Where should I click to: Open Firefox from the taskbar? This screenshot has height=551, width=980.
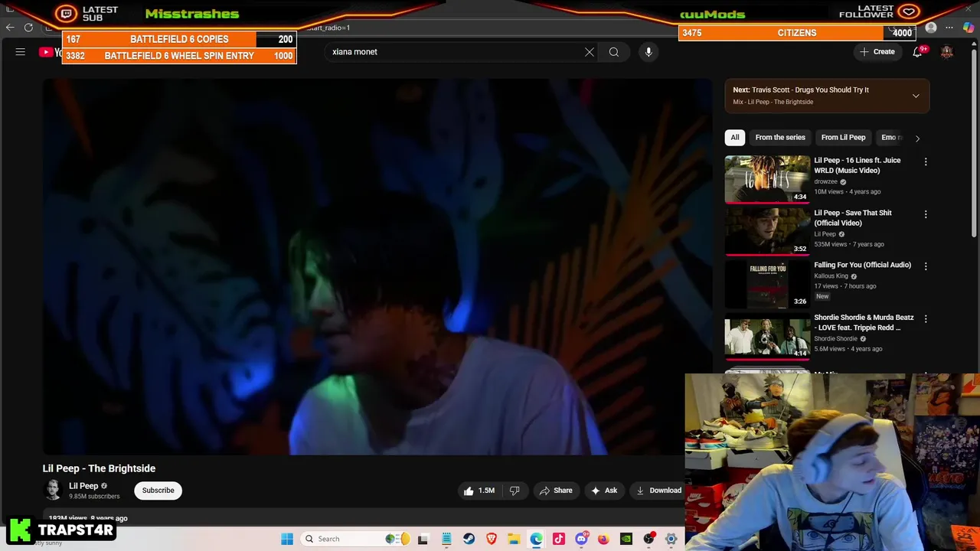[603, 539]
